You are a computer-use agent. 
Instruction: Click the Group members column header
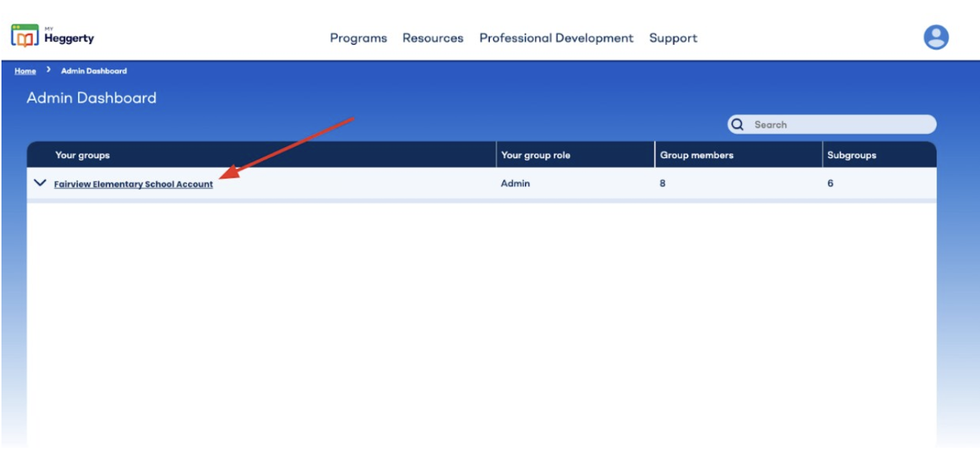coord(696,155)
